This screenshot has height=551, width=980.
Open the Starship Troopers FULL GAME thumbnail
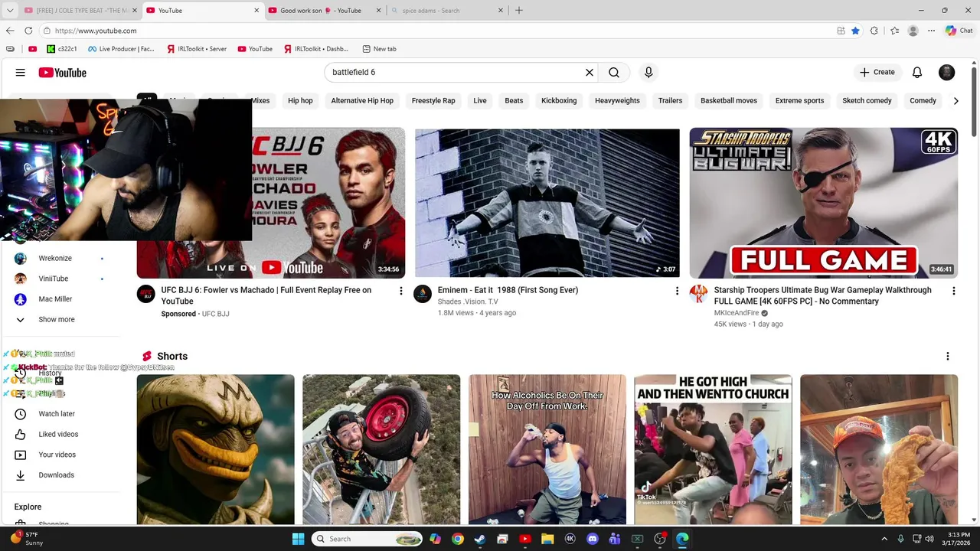(823, 203)
